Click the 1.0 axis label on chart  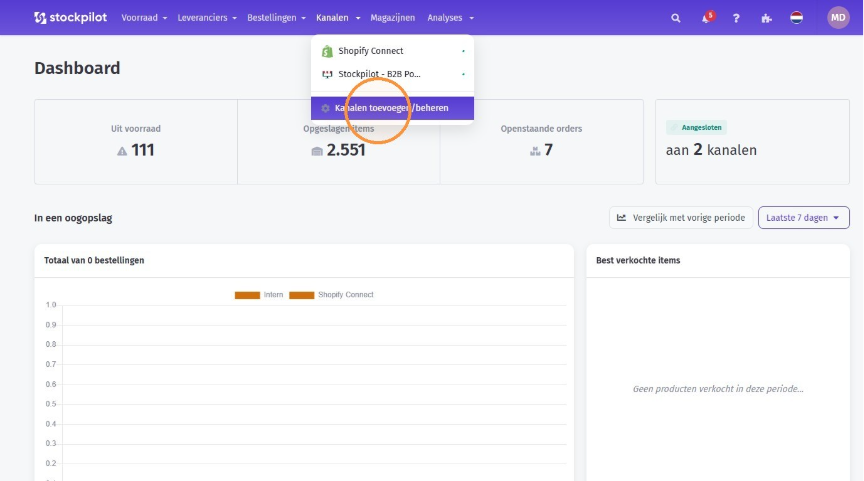(51, 305)
